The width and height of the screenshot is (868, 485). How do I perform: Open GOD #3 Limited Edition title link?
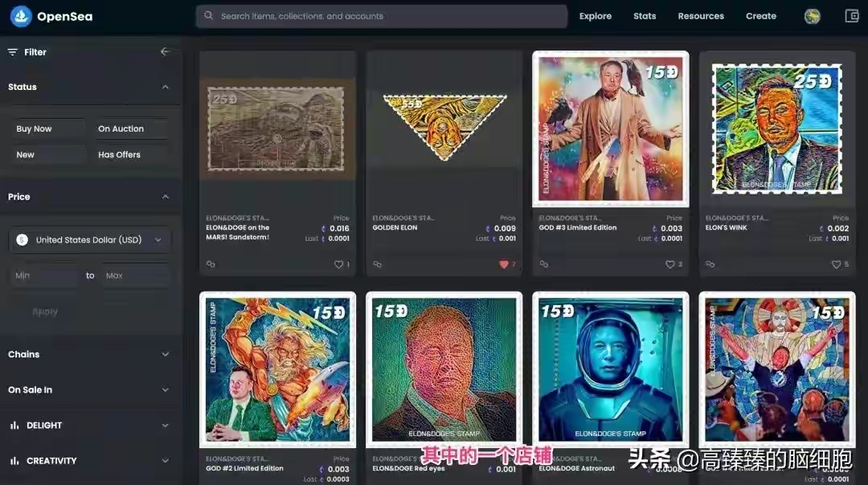[x=577, y=227]
